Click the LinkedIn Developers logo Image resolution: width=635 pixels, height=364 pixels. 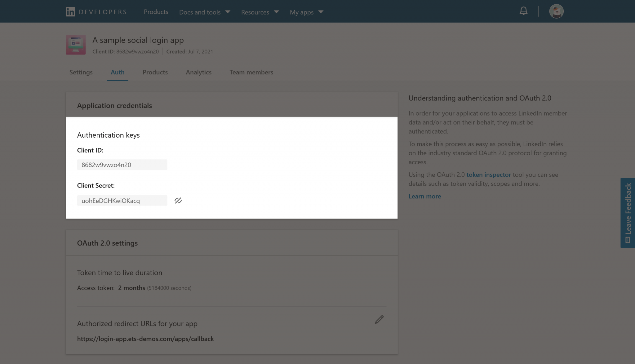tap(95, 11)
